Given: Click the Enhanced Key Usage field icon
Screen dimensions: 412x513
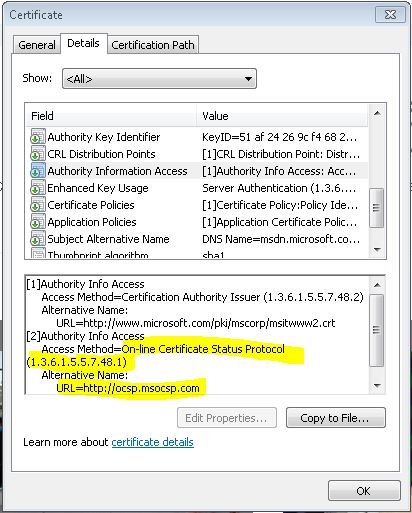Looking at the screenshot, I should (x=37, y=188).
